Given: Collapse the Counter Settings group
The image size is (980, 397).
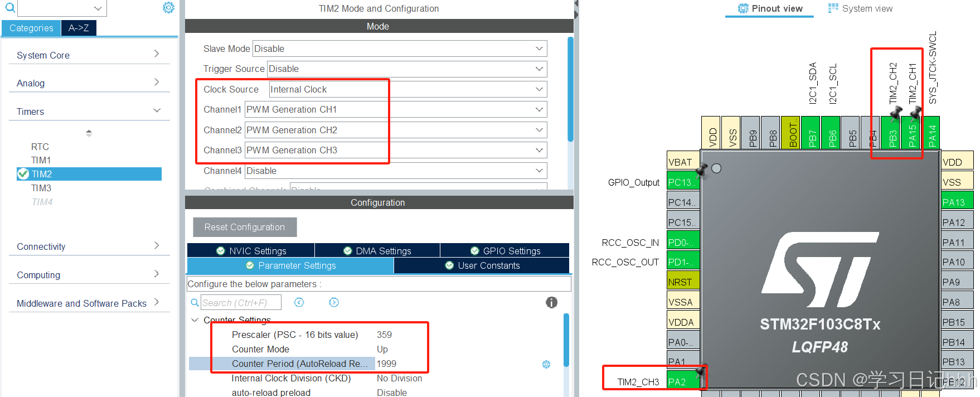Looking at the screenshot, I should [195, 320].
